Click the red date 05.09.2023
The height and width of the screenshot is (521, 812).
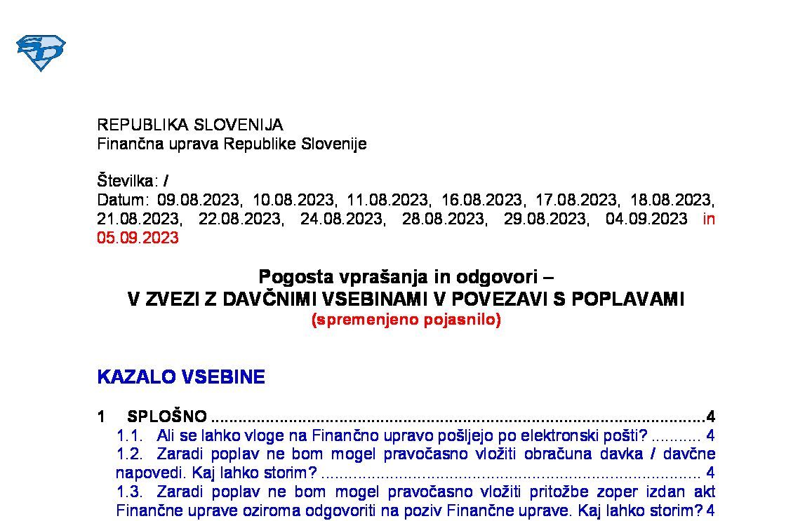tap(138, 238)
